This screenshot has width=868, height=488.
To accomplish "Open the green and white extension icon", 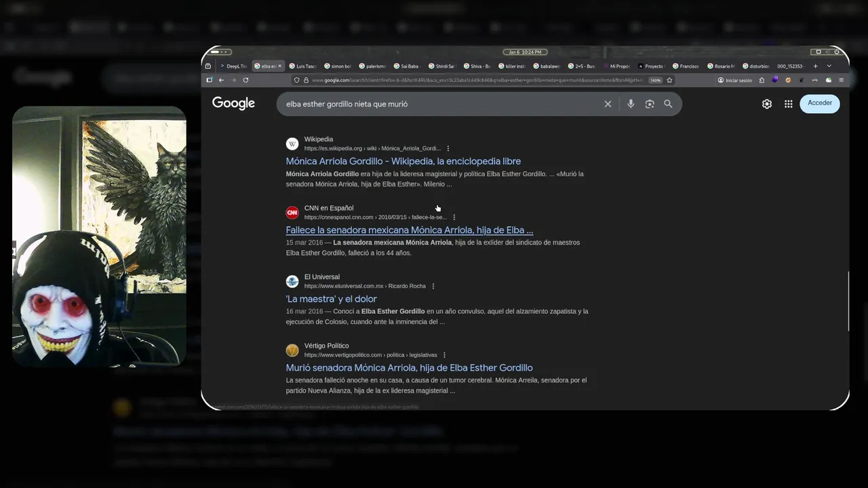I will coord(828,80).
